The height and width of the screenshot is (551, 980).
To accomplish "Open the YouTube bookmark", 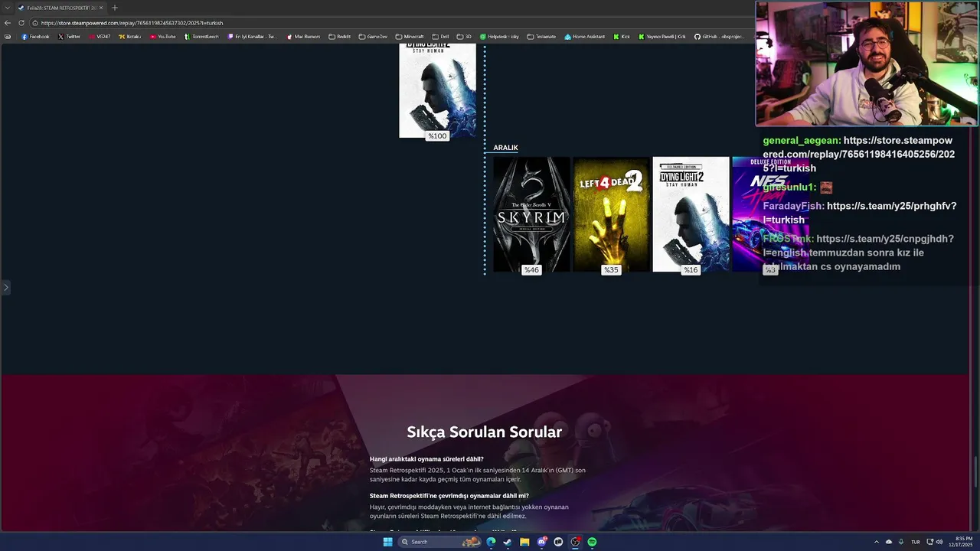I will (163, 37).
